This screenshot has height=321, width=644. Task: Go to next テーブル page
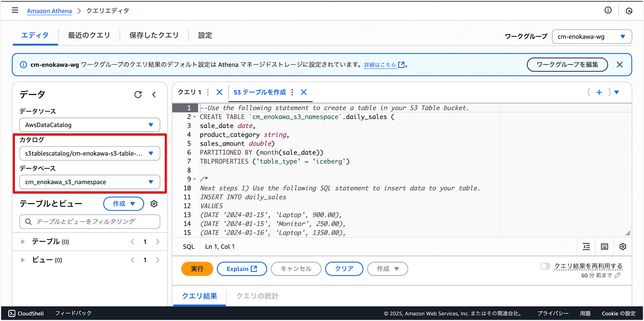point(157,242)
